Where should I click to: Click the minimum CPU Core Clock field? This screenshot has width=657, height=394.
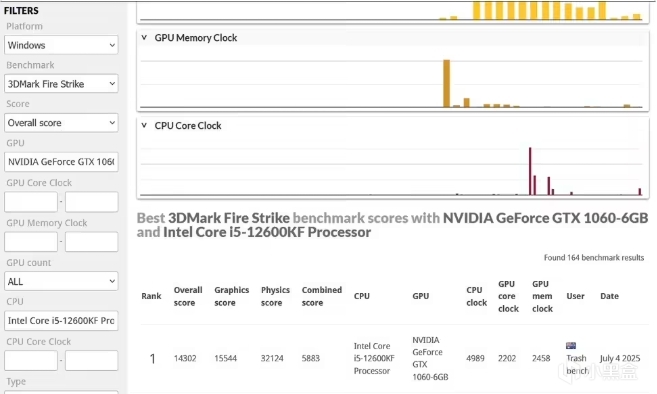[31, 360]
